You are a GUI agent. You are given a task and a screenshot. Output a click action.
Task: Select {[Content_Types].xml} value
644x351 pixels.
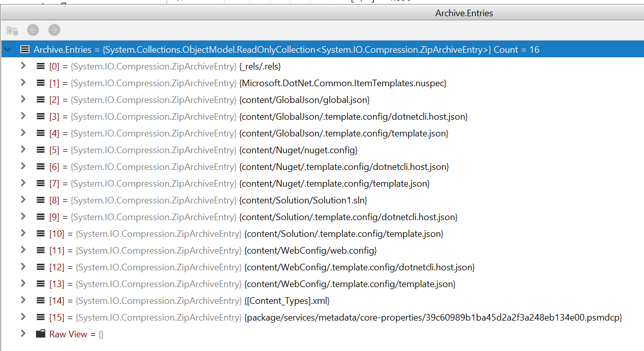click(287, 301)
